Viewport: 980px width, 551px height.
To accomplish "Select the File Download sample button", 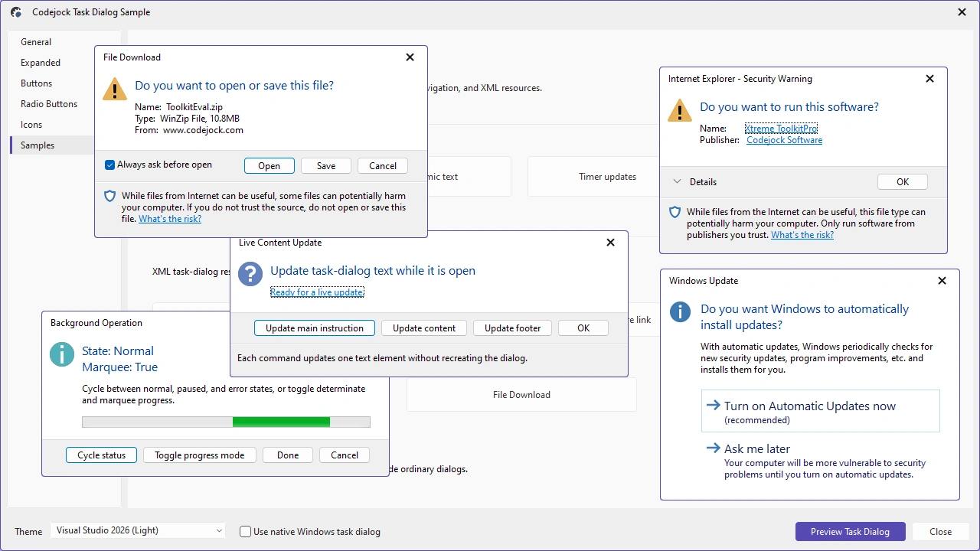I will tap(521, 395).
